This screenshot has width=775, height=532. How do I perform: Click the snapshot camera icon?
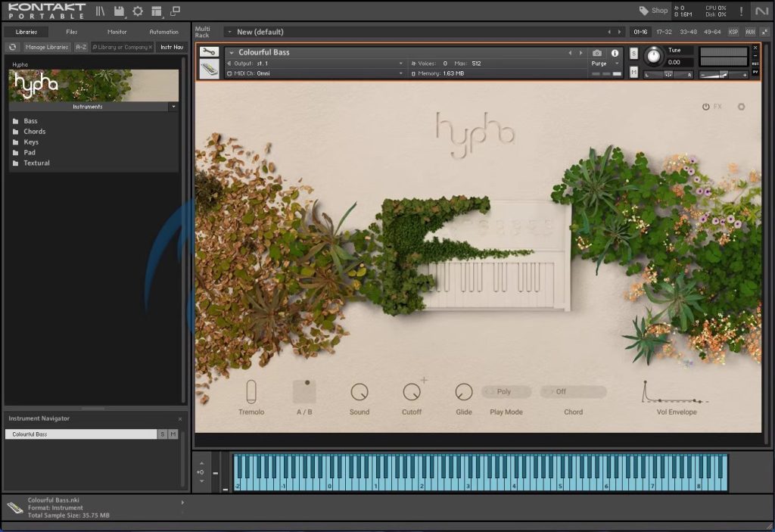click(597, 53)
